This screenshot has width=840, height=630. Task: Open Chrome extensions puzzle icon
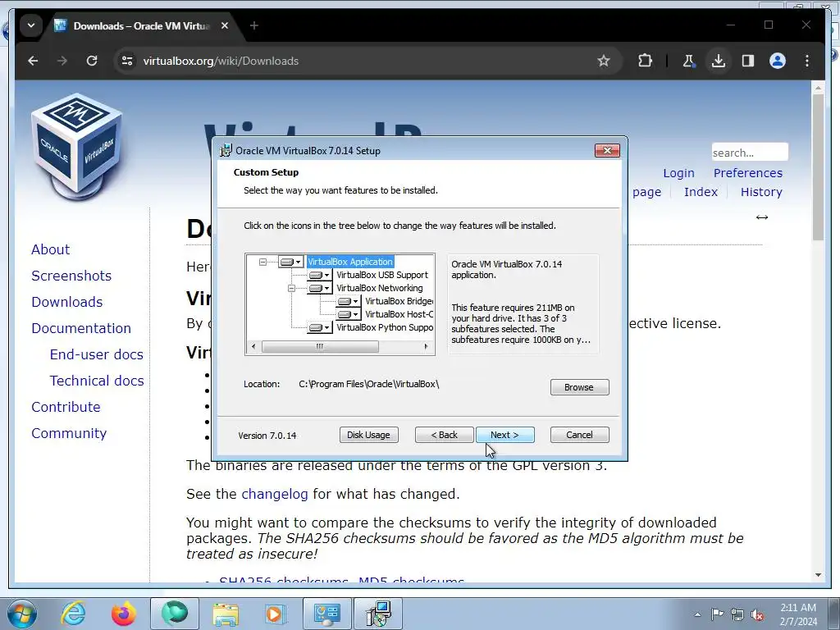[x=645, y=61]
